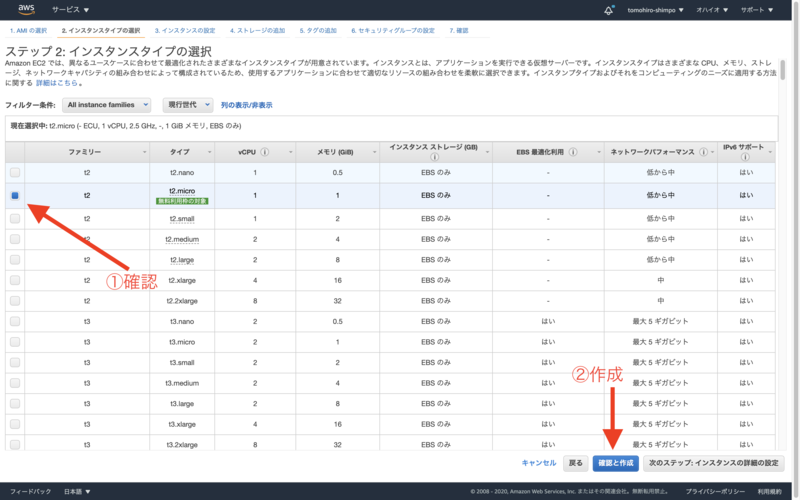Click the t2.small type name
The height and width of the screenshot is (500, 800).
point(182,219)
